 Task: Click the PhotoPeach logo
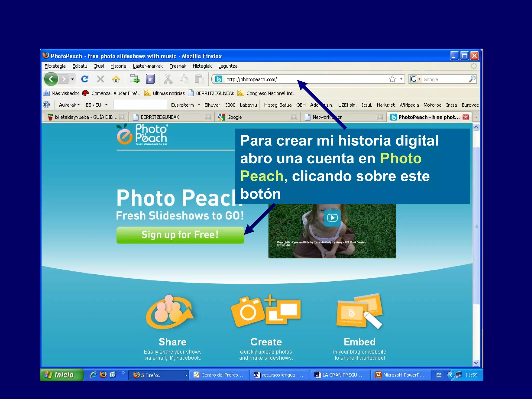(x=142, y=134)
